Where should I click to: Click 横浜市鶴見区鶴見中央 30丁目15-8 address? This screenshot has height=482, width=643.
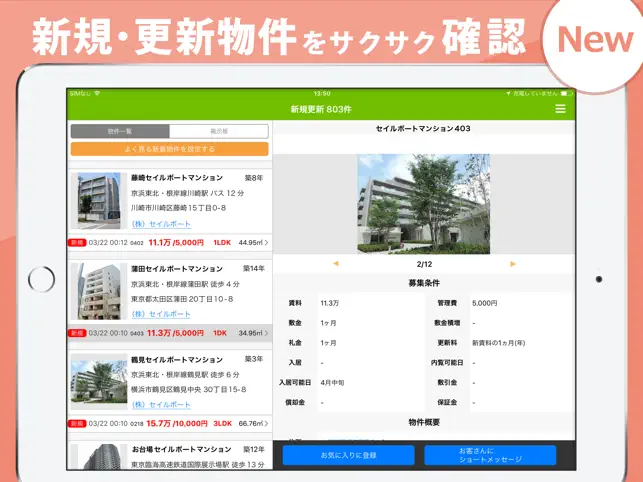tap(189, 389)
